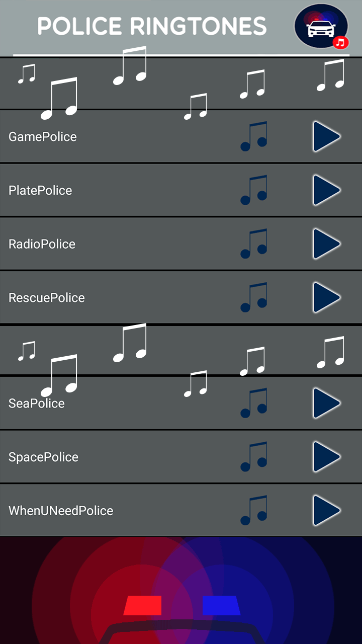Tap the music note icon for PlatePolice
Screen dimensions: 362x644
(254, 190)
